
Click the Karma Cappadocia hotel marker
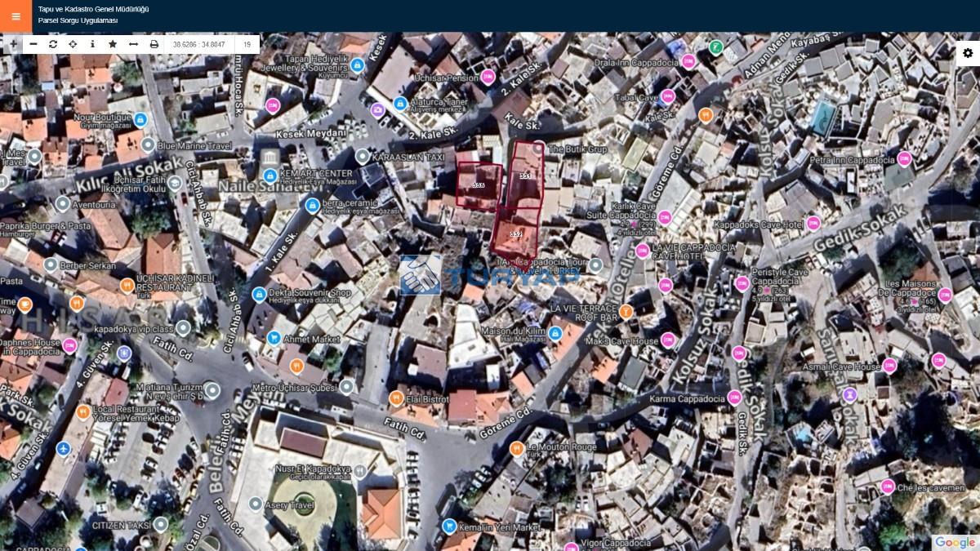click(x=734, y=398)
